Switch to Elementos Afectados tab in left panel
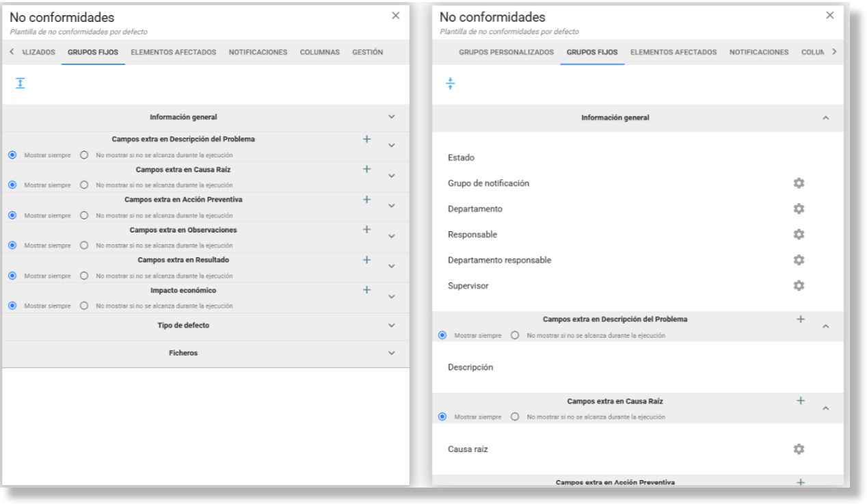The image size is (867, 504). coord(173,53)
